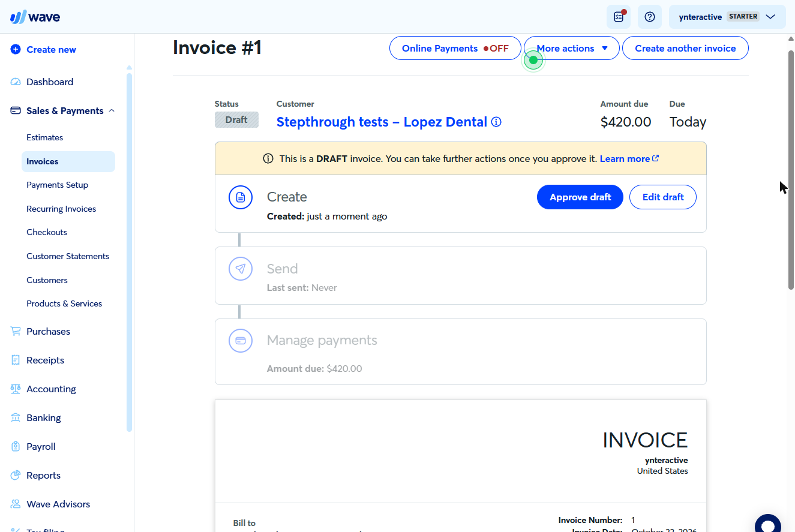The width and height of the screenshot is (795, 532).
Task: Click the Sales & Payments card icon
Action: tap(16, 111)
